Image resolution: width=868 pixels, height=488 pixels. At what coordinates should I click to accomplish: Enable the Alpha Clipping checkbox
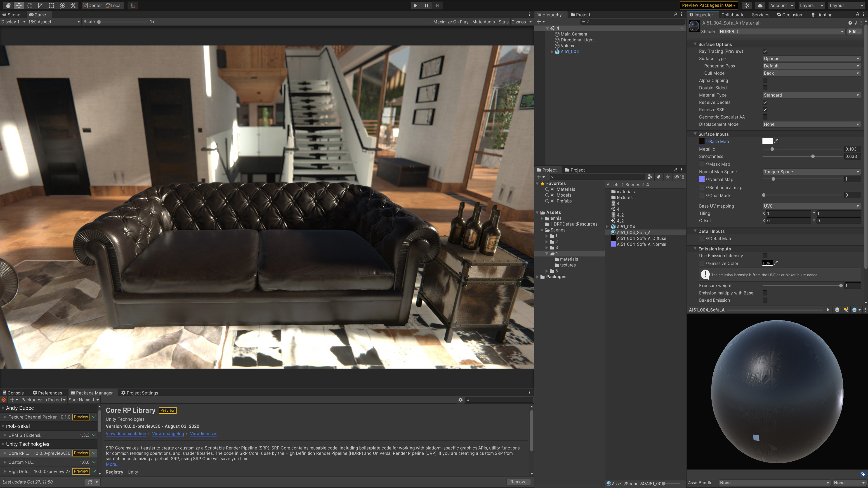[765, 80]
